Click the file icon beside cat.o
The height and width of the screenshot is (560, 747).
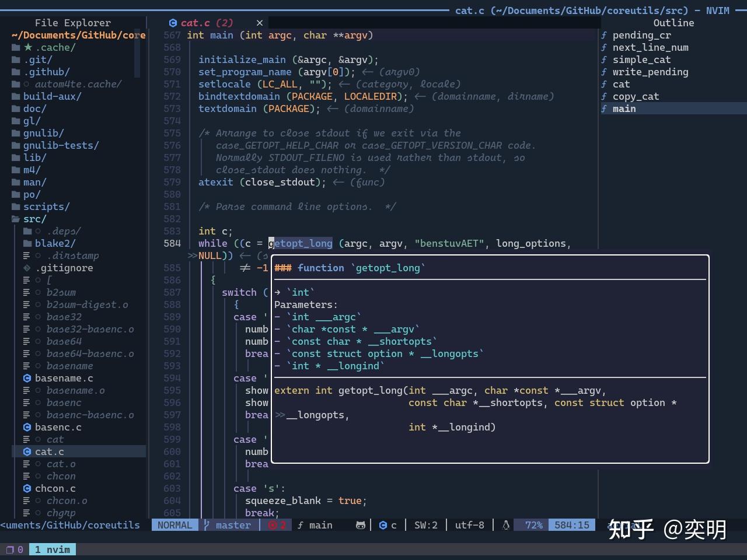26,464
